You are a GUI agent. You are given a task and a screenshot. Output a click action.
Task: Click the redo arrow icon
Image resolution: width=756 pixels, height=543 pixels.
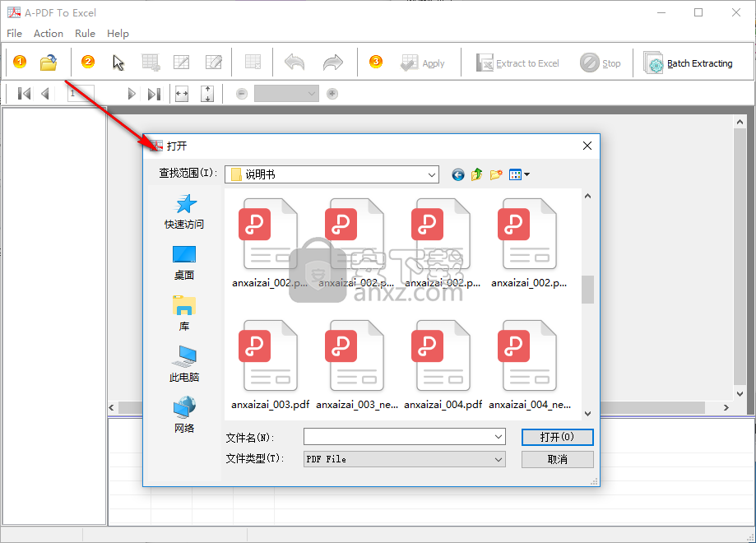[332, 63]
